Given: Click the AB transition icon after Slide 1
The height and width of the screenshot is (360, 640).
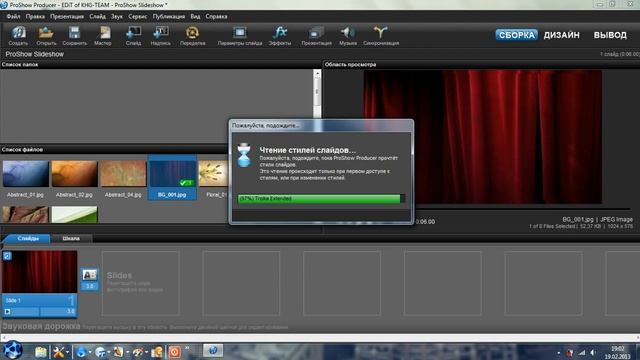Looking at the screenshot, I should [89, 275].
